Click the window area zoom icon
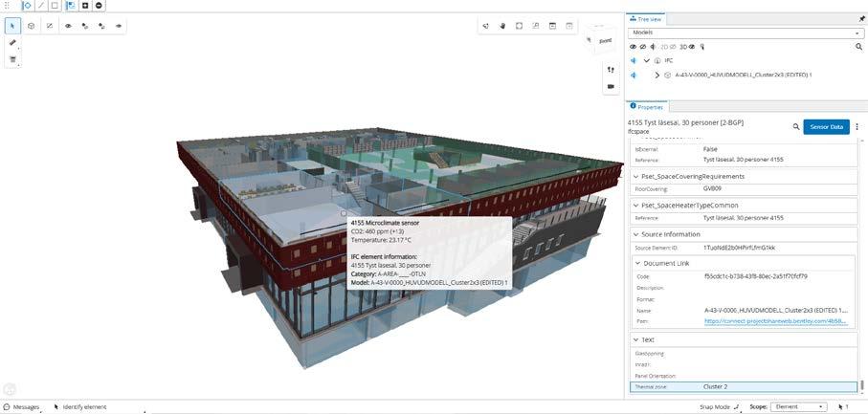868x414 pixels. click(x=536, y=26)
